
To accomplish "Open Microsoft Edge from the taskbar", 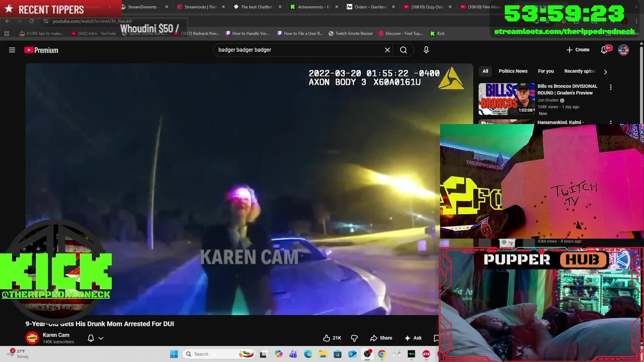I will click(308, 354).
